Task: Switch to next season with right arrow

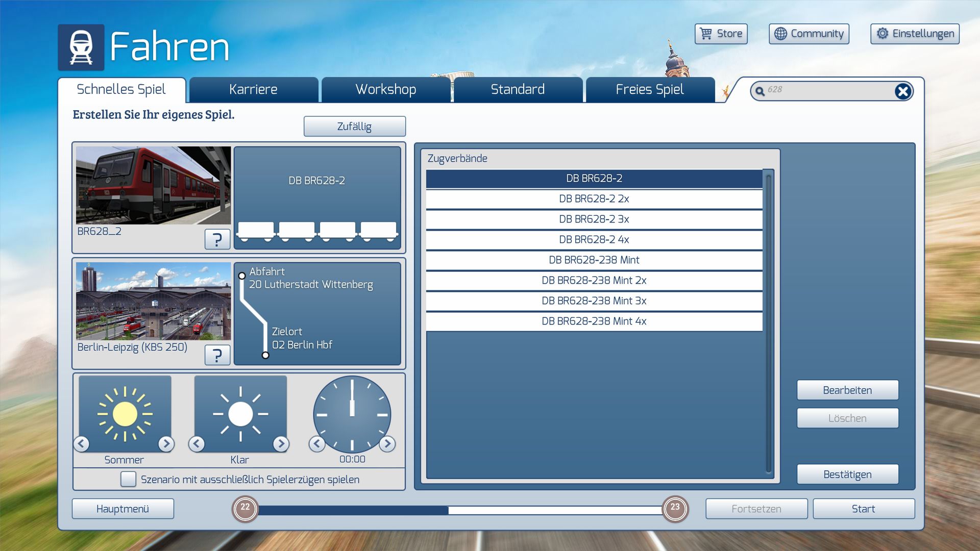Action: click(x=166, y=444)
